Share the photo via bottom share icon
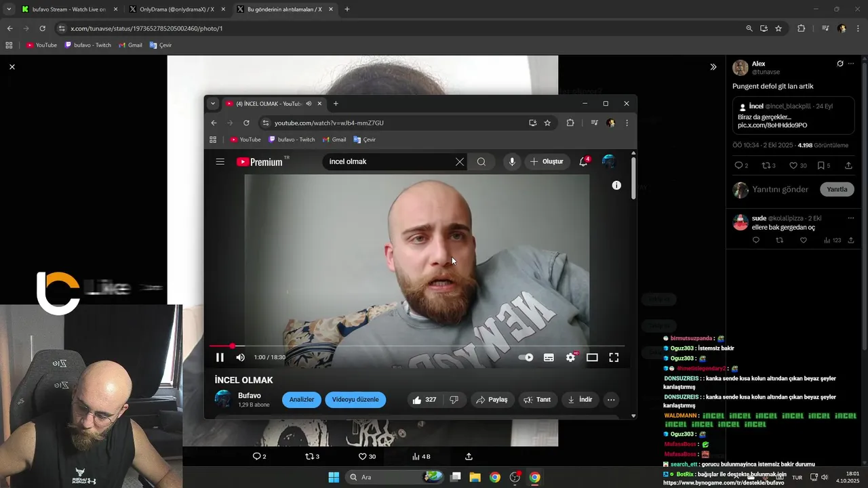This screenshot has height=488, width=868. (469, 457)
